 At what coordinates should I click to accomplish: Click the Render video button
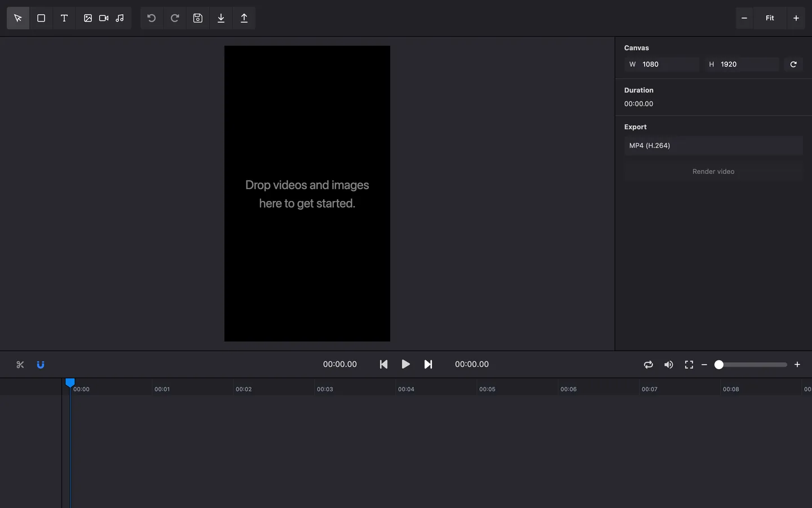pos(713,172)
